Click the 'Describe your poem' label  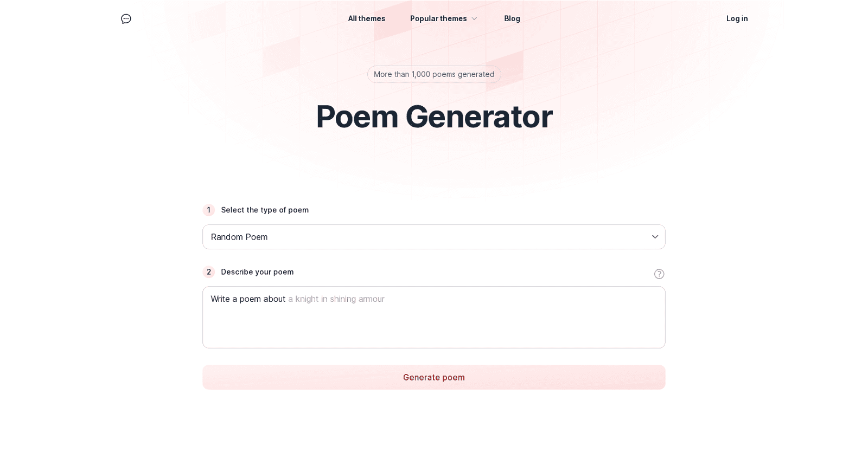(257, 272)
